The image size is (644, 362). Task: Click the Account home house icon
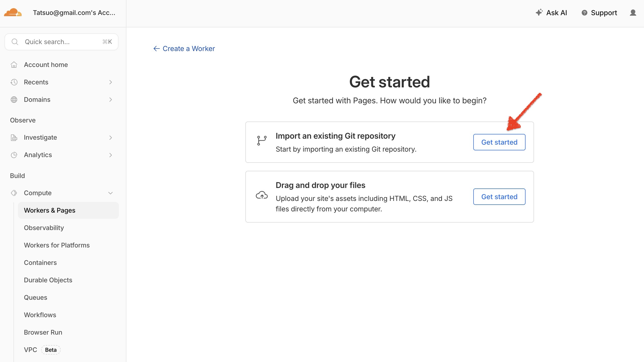14,65
